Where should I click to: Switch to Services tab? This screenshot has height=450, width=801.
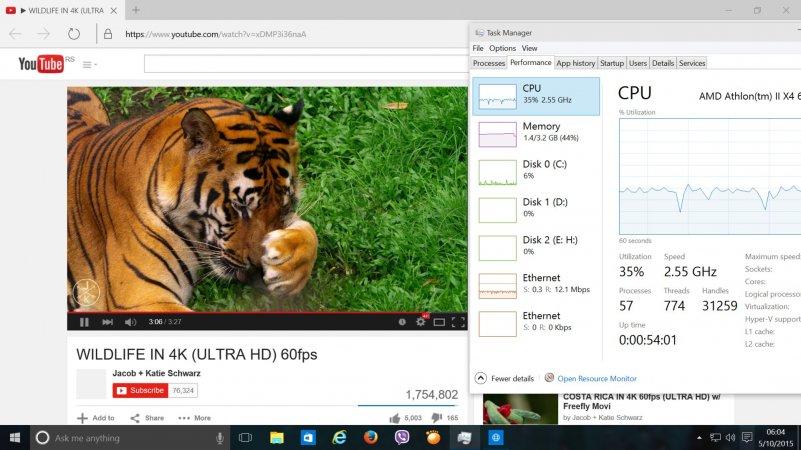pos(692,63)
